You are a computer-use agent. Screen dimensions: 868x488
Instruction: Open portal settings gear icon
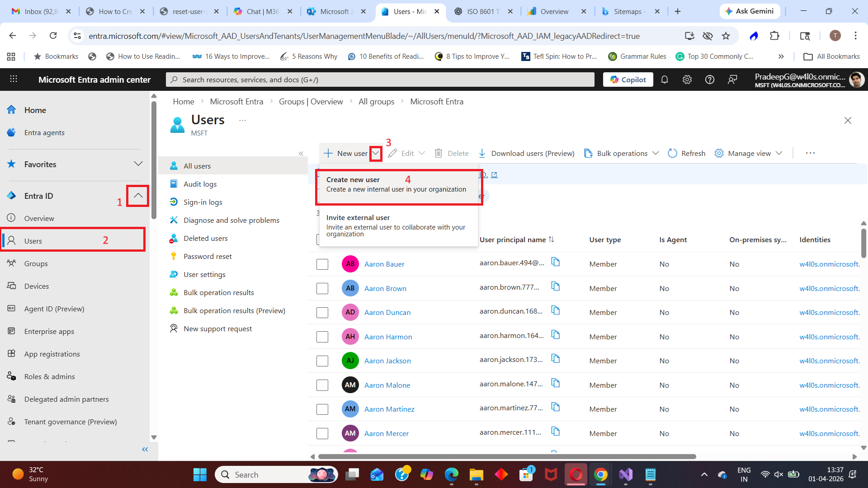[x=687, y=80]
